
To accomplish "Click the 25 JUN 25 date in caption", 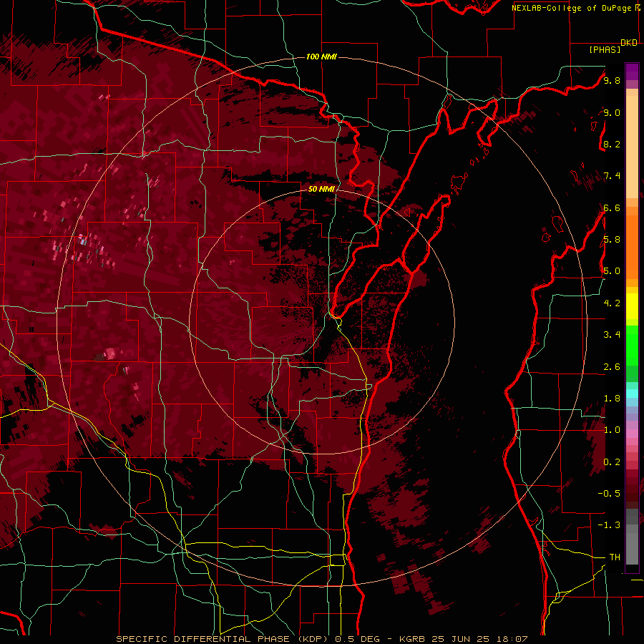I will tap(459, 639).
